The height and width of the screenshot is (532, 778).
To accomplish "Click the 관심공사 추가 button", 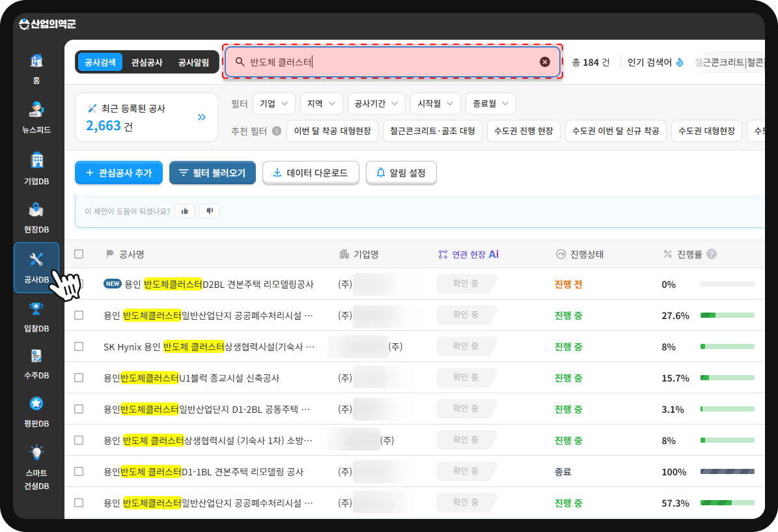I will pos(118,173).
